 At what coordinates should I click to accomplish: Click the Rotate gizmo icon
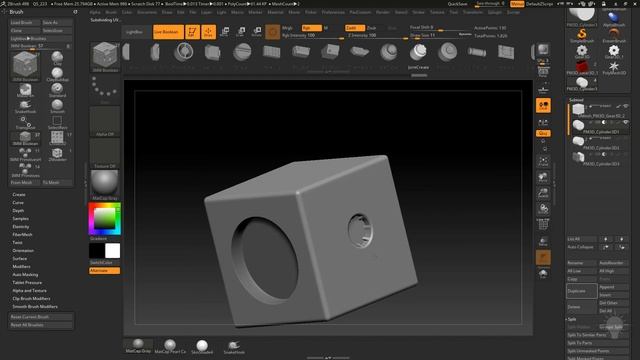click(x=257, y=32)
